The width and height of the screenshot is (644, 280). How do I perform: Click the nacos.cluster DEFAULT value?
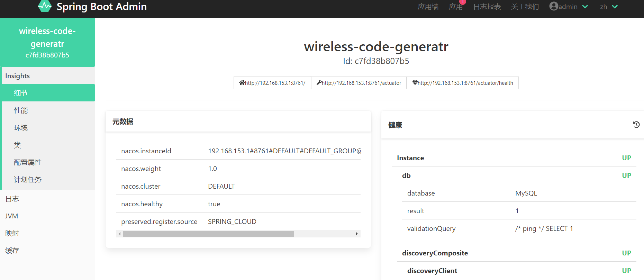pyautogui.click(x=221, y=186)
